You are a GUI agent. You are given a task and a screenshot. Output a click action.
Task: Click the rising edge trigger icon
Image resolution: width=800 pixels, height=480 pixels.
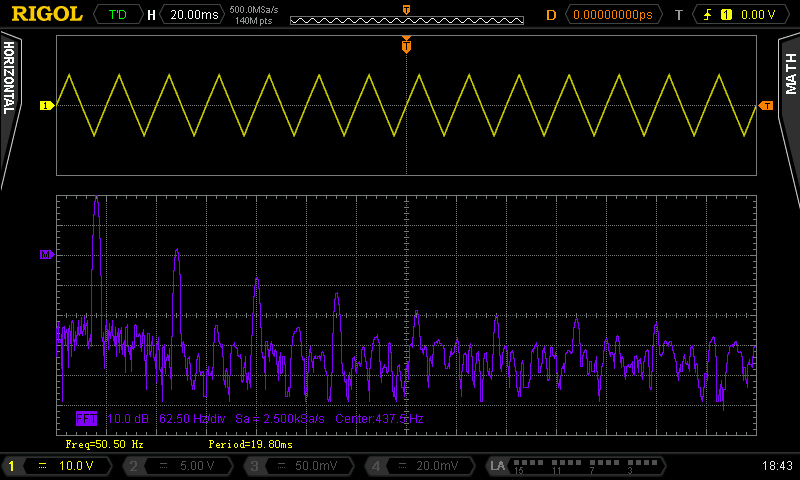tap(708, 14)
